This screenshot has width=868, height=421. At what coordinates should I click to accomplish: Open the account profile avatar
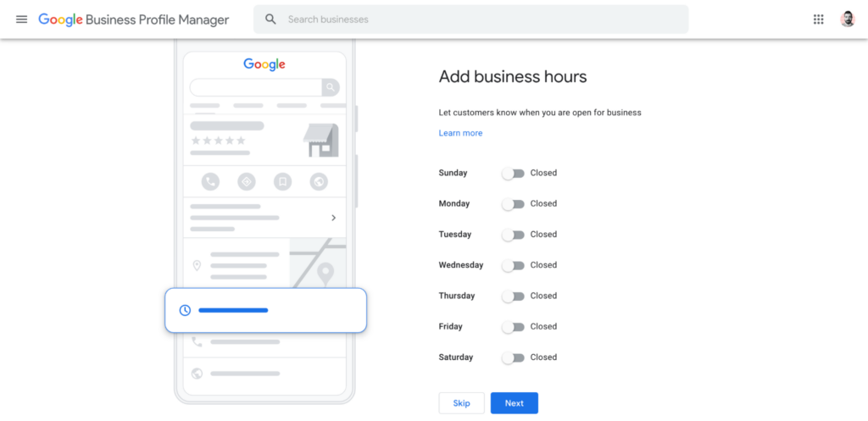pyautogui.click(x=847, y=19)
